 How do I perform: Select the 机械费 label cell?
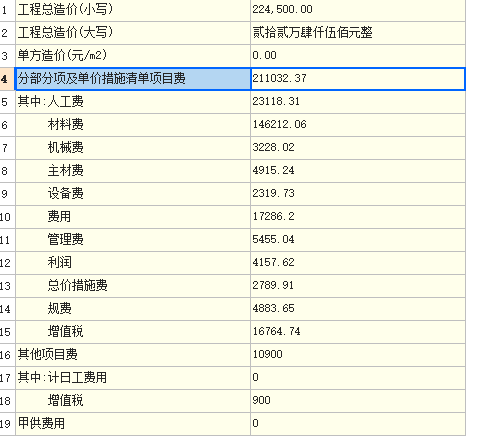click(x=133, y=148)
